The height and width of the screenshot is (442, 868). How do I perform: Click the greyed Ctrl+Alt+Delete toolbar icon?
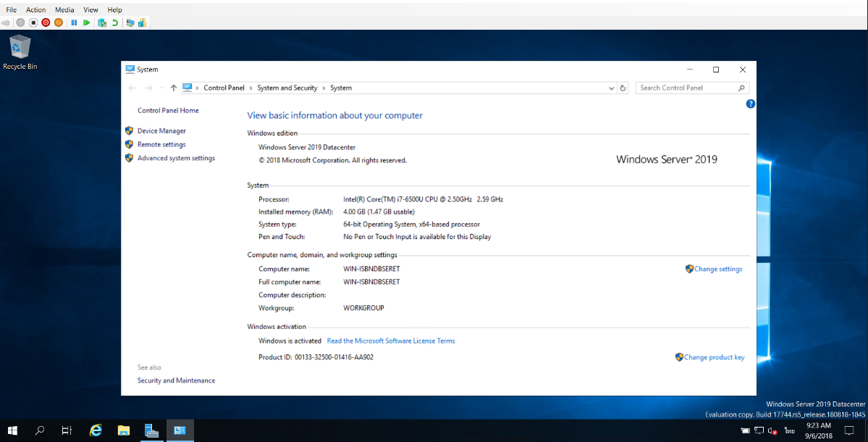coord(6,22)
